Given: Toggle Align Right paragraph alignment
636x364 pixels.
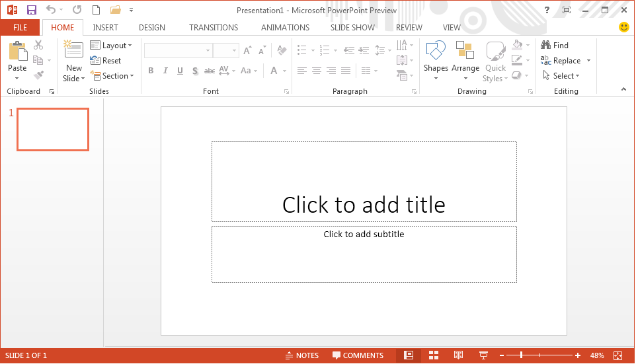Looking at the screenshot, I should (x=331, y=71).
